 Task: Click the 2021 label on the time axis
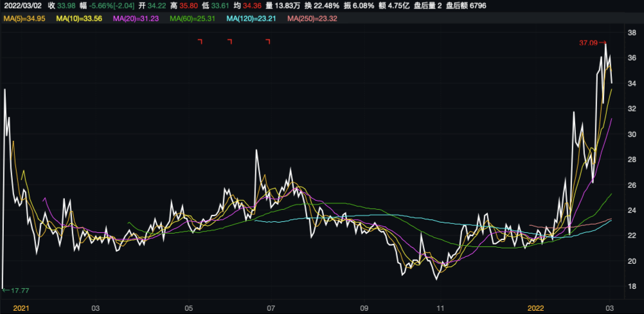click(22, 308)
